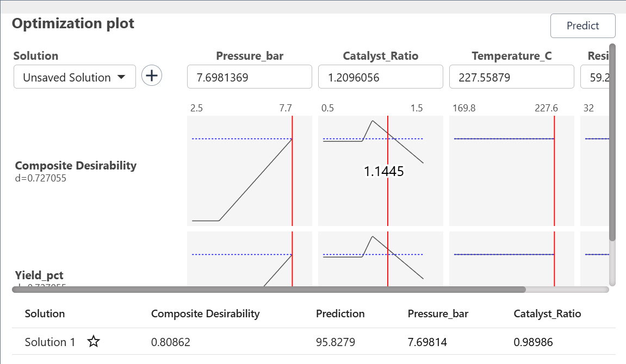Click the plus icon to add solution
This screenshot has height=364, width=626.
pos(152,76)
